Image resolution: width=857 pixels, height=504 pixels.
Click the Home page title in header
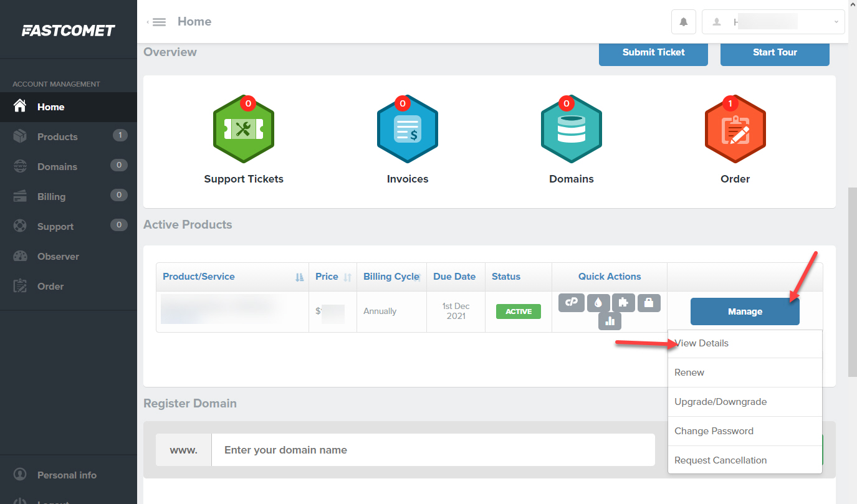click(x=194, y=22)
